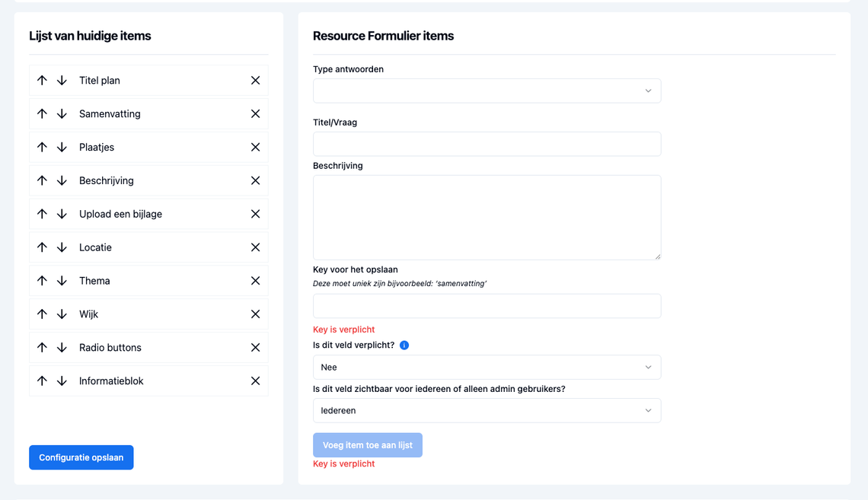Remove the Plaatjes item

tap(255, 147)
